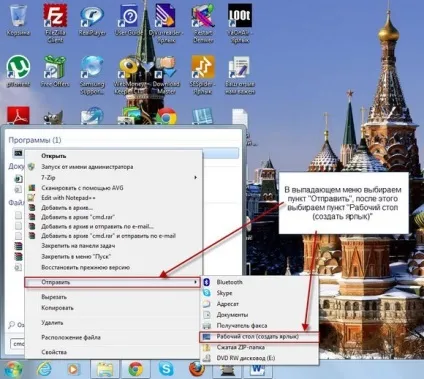The image size is (424, 379).
Task: Select the Google Chrome desktop icon
Action: pos(166,116)
